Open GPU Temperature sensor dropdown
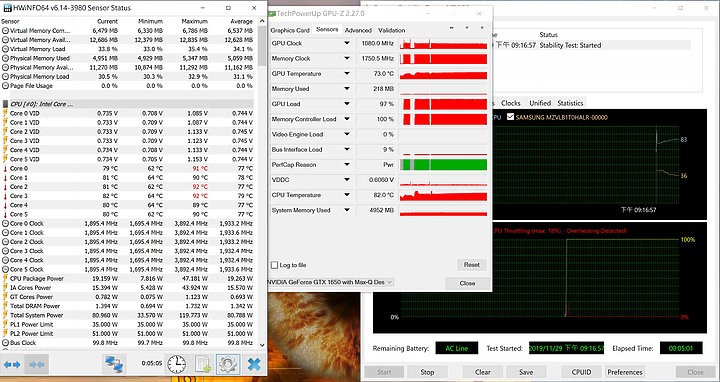 point(347,73)
